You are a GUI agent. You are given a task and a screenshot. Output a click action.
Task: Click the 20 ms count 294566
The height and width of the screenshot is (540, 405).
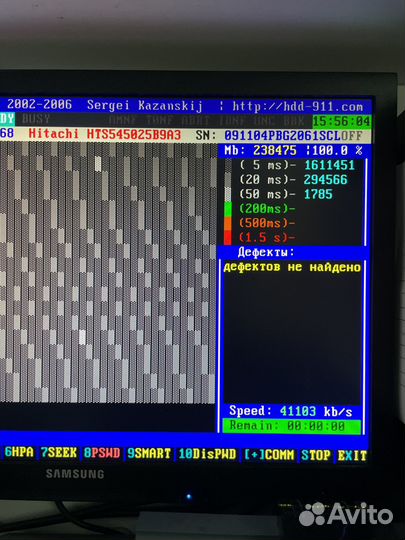(x=326, y=180)
